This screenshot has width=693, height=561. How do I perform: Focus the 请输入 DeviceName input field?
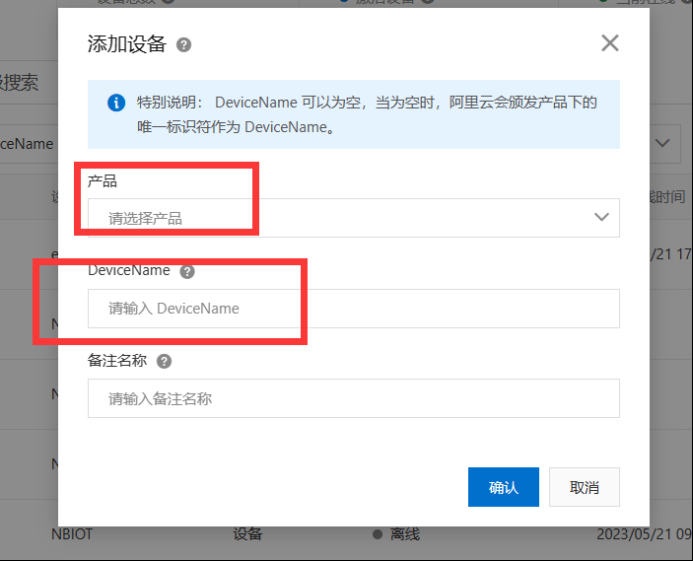[354, 309]
